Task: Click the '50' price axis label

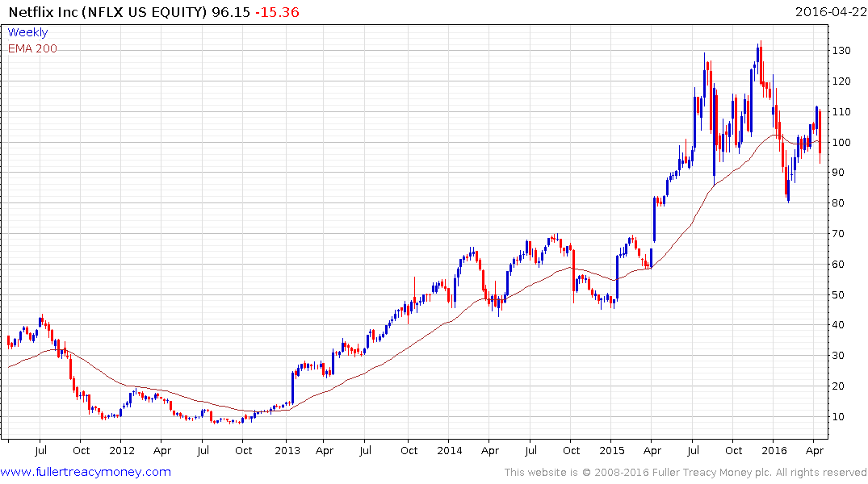Action: (838, 294)
